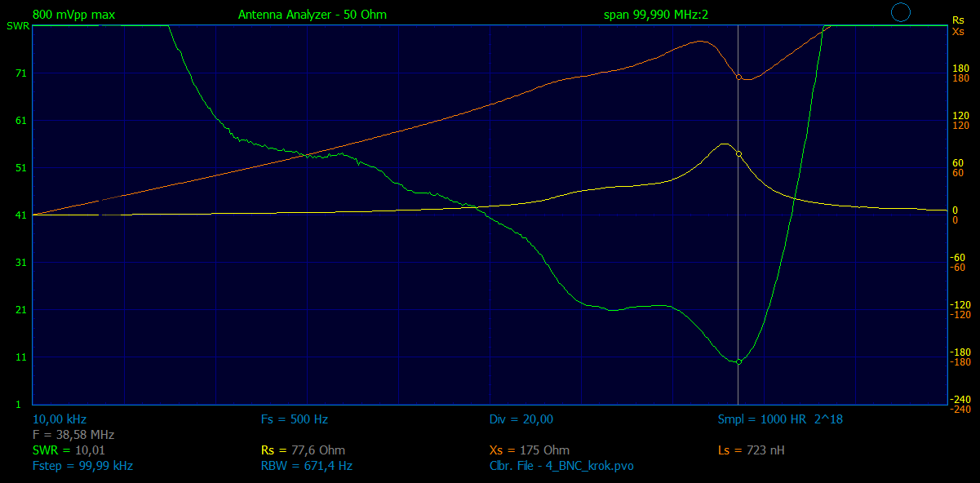The image size is (980, 483).
Task: Click the 'Fstep = 99,99 kHz' value
Action: coord(82,466)
